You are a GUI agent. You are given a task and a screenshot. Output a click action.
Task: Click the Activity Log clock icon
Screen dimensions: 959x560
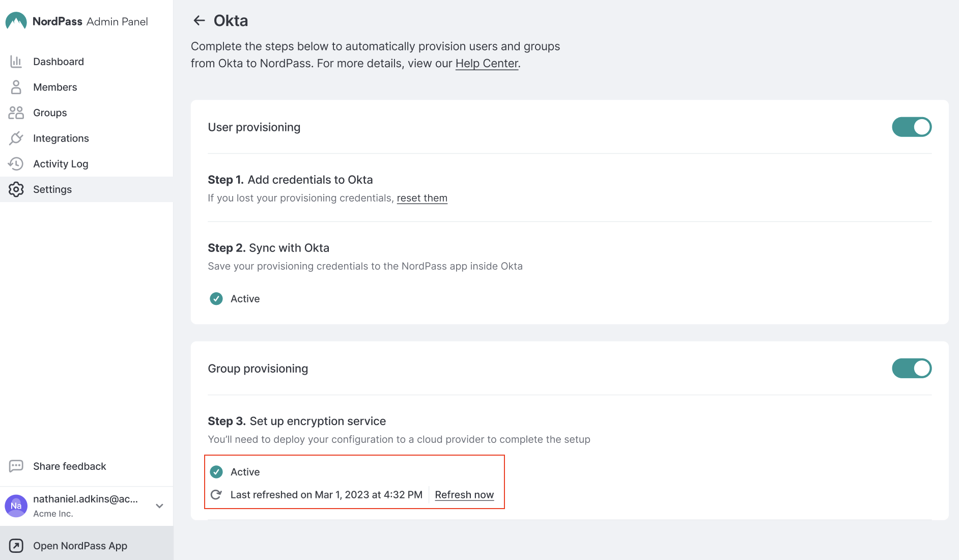(16, 163)
